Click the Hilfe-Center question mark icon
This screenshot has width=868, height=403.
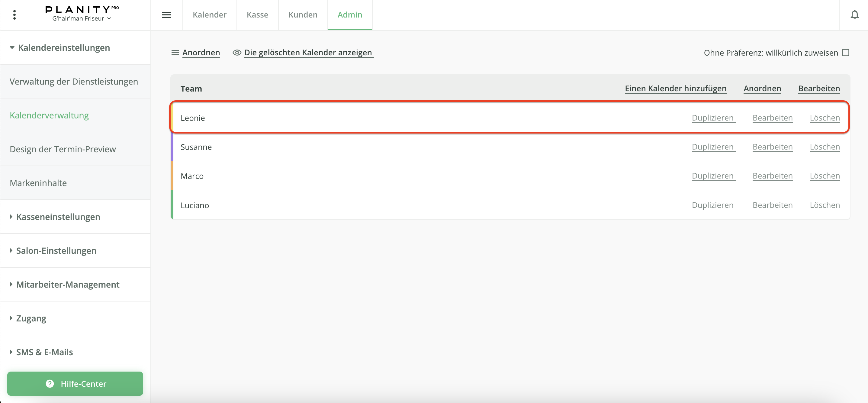click(x=50, y=383)
